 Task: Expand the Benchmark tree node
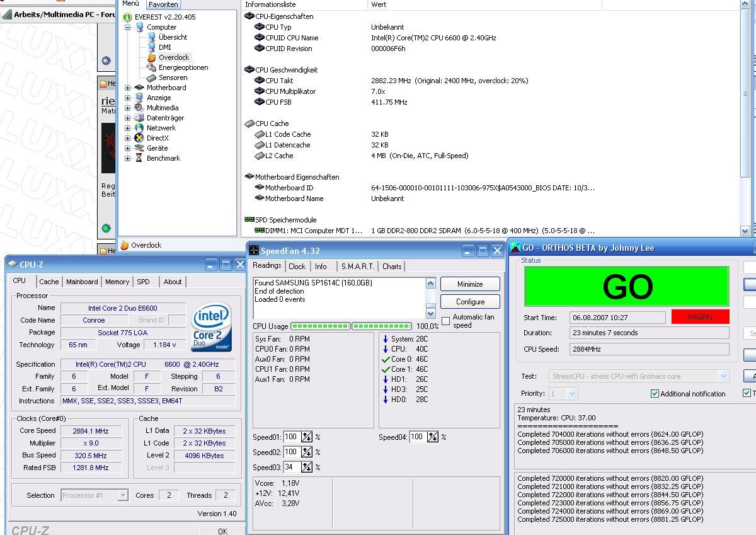(128, 158)
